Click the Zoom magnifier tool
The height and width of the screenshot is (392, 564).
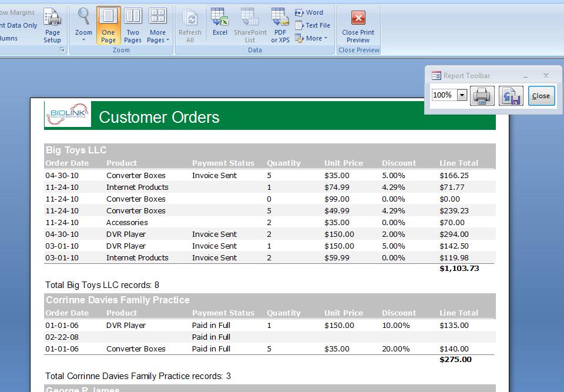83,25
